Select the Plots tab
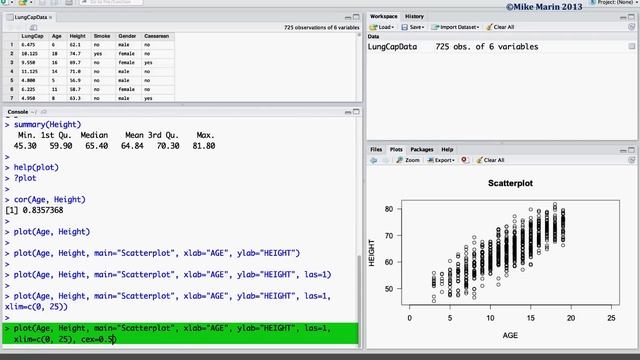 click(x=396, y=149)
